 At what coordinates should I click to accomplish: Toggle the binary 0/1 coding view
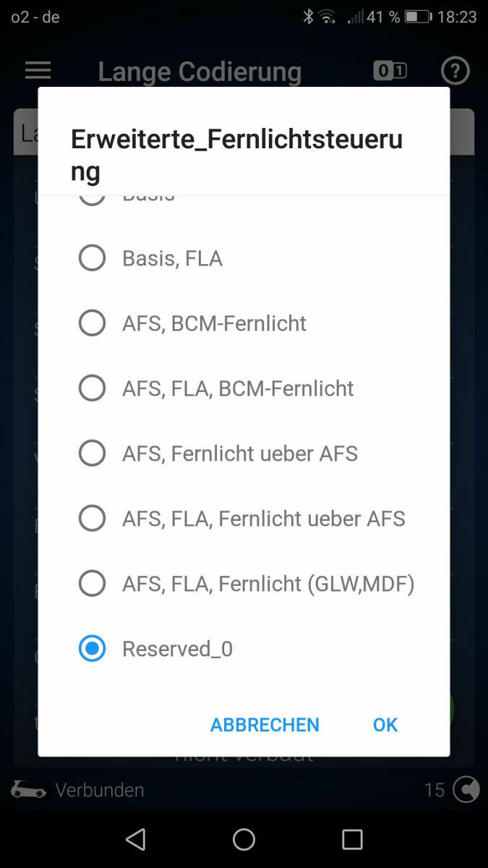click(390, 70)
